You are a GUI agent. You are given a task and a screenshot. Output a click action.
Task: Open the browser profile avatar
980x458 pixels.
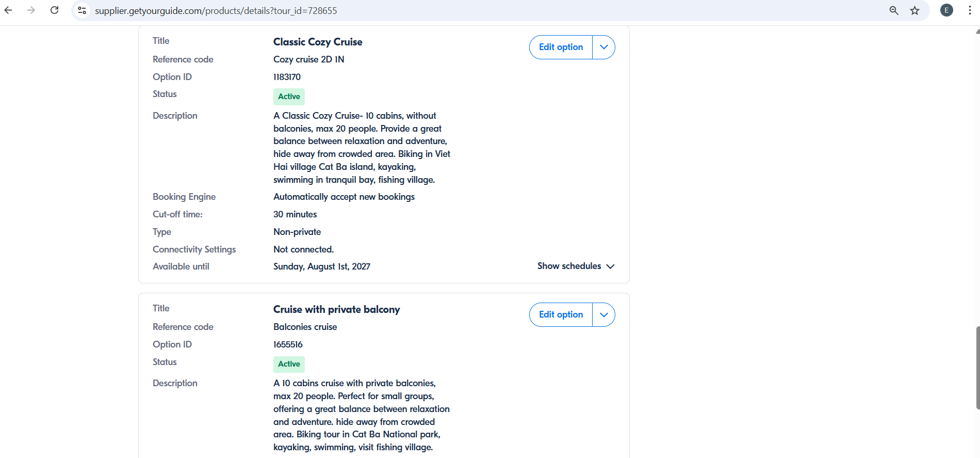[x=946, y=10]
